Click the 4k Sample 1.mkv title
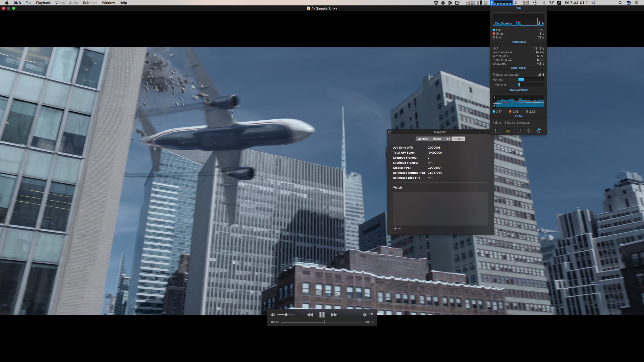This screenshot has width=644, height=362. pyautogui.click(x=324, y=8)
